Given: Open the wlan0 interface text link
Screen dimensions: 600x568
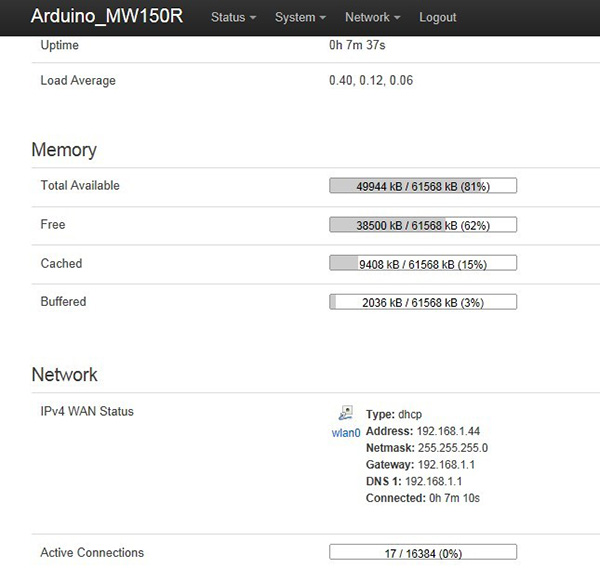Looking at the screenshot, I should click(345, 433).
